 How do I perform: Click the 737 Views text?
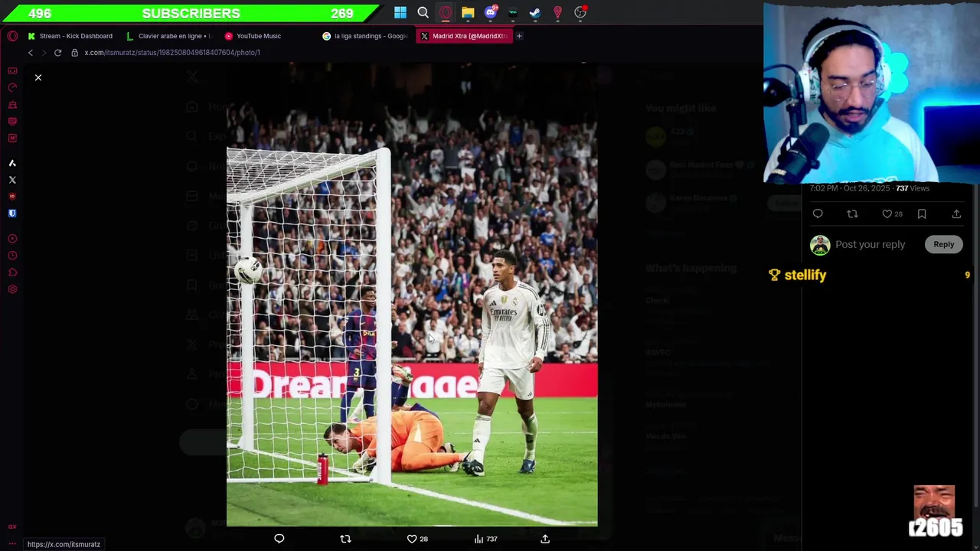[x=913, y=188]
